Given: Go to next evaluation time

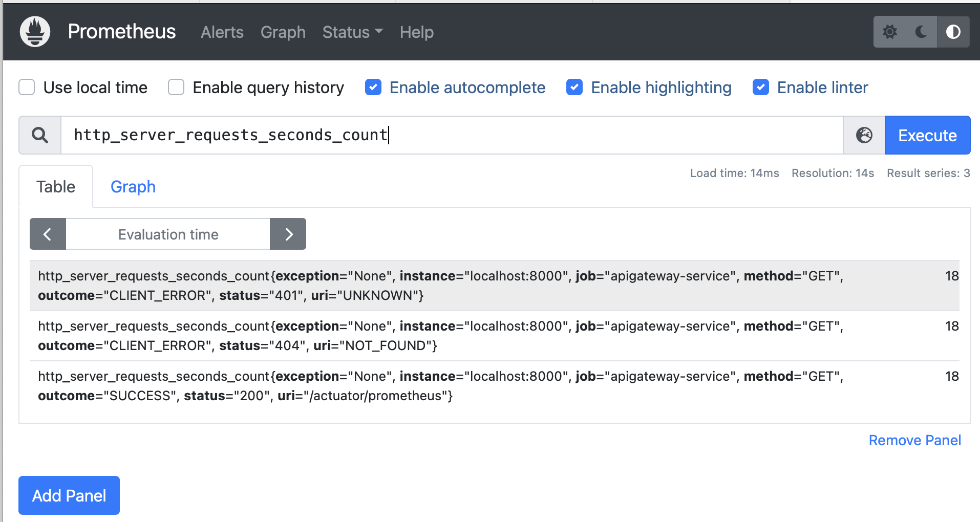Looking at the screenshot, I should (288, 234).
